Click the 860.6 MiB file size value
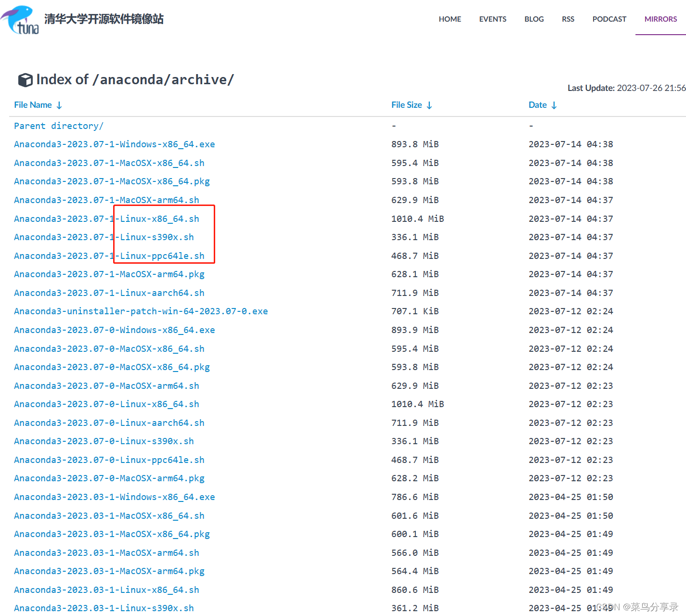 coord(415,590)
